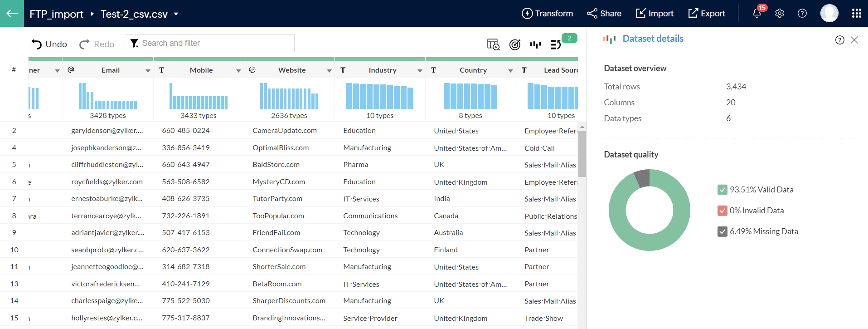
Task: Click the Undo button
Action: pos(49,44)
